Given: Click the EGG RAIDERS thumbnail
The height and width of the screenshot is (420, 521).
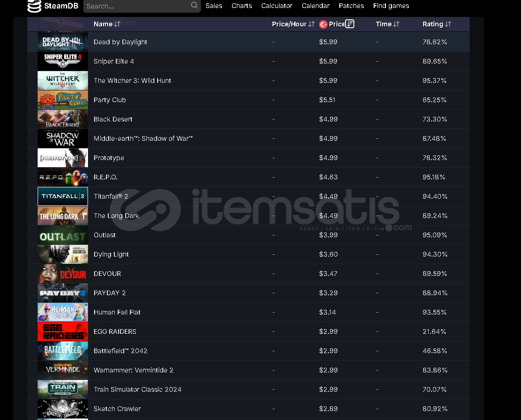Looking at the screenshot, I should click(x=63, y=331).
